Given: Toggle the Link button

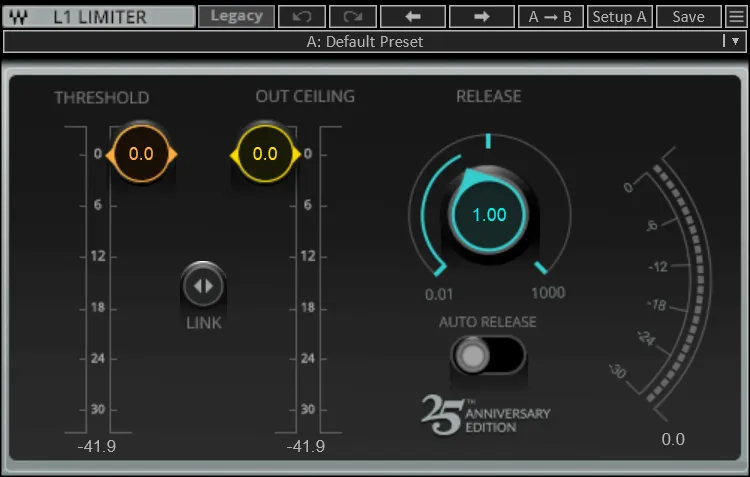Looking at the screenshot, I should click(203, 286).
